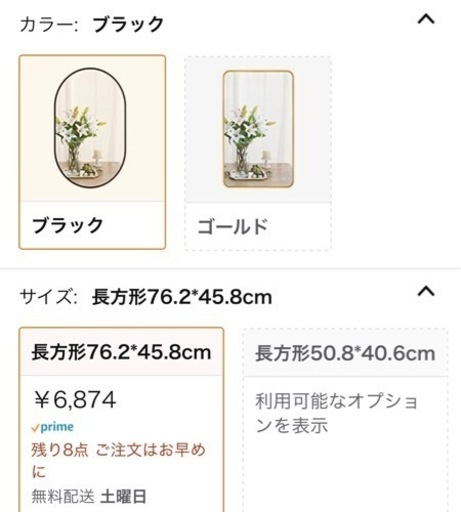Select size 長方形50.8*40.6cm option
Viewport: 461px width, 512px height.
pos(345,353)
